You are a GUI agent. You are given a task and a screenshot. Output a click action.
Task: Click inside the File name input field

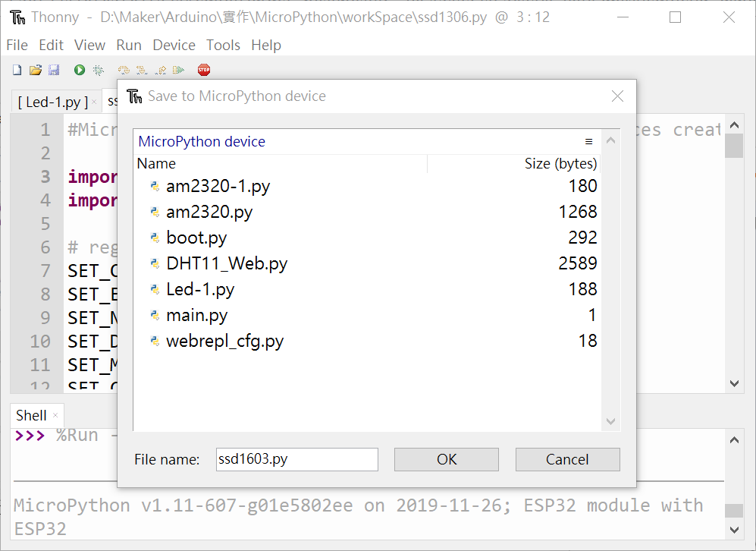296,459
